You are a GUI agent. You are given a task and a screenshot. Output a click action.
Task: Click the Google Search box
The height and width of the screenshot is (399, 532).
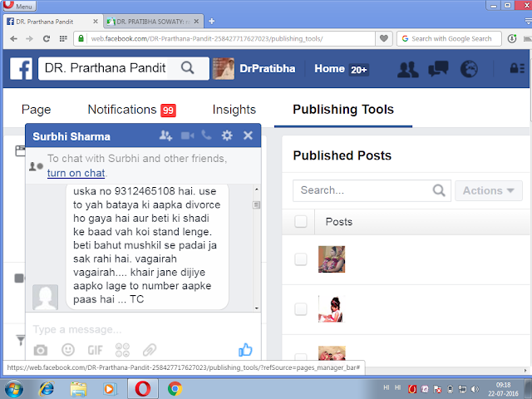[x=449, y=39]
